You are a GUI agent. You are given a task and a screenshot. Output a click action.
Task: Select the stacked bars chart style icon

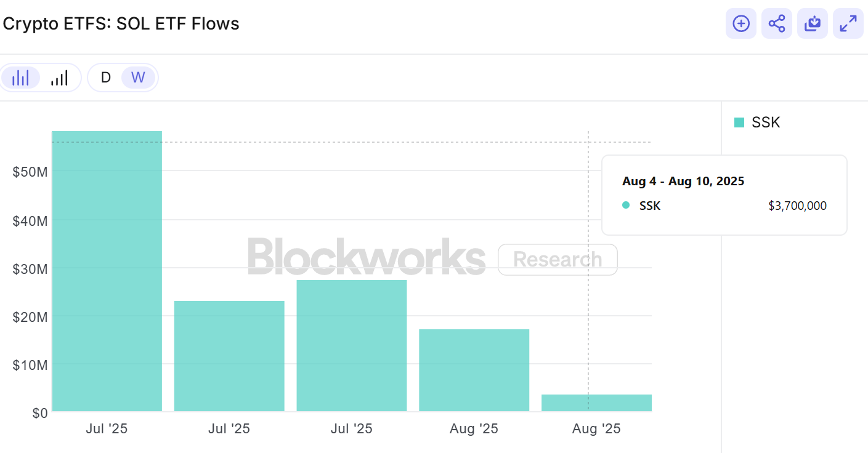point(60,77)
